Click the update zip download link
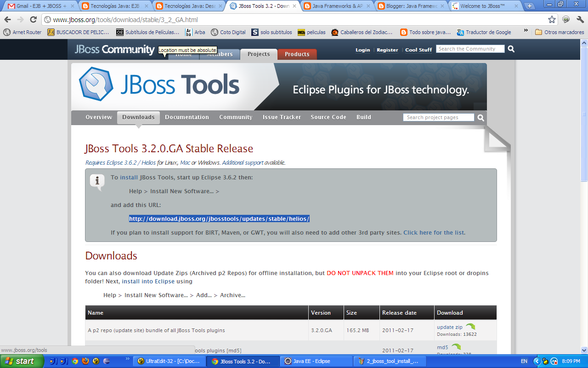This screenshot has height=368, width=588. (450, 327)
